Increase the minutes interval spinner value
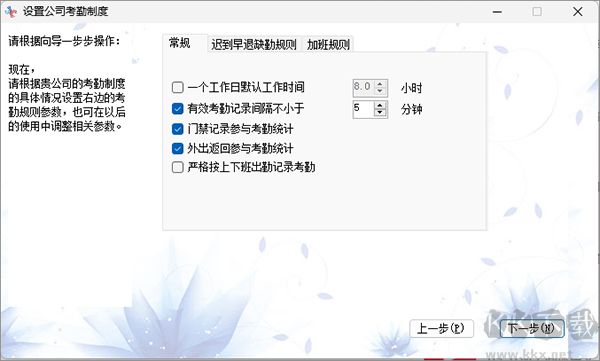 [x=380, y=105]
